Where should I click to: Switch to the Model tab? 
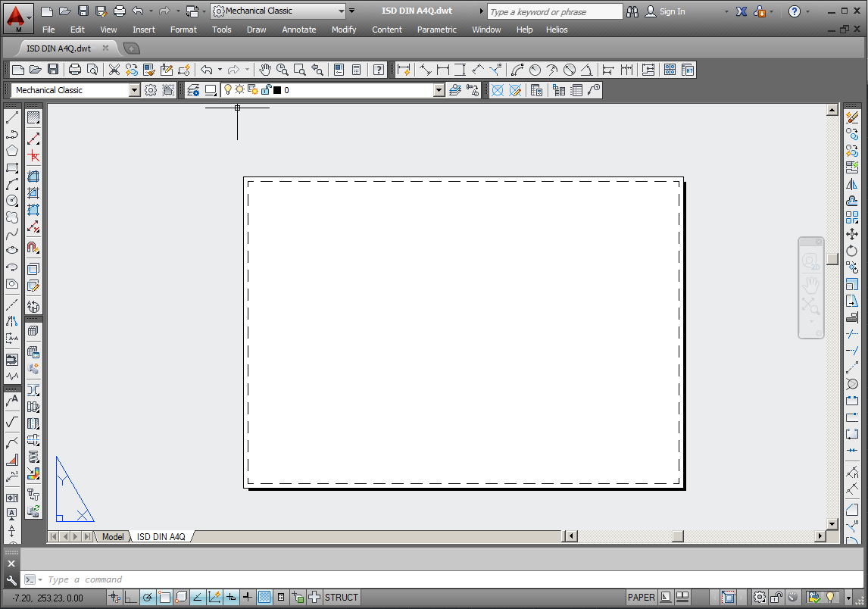point(113,537)
